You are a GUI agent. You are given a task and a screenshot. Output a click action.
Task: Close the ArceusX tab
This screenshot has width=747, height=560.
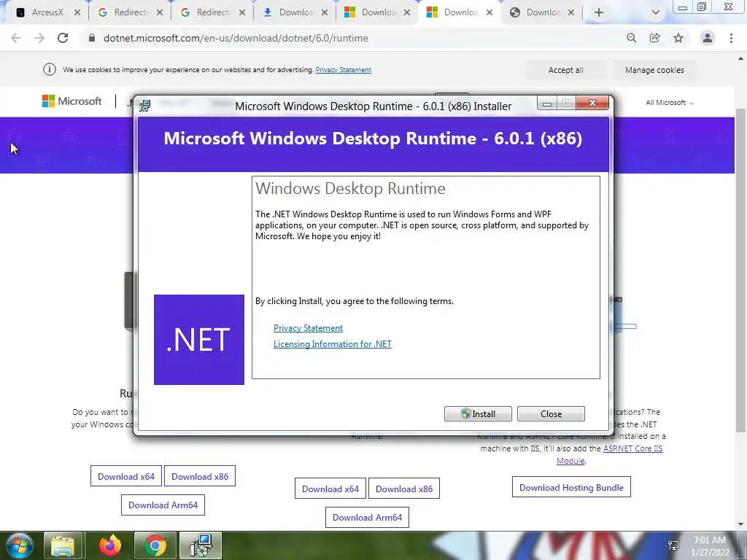[x=77, y=13]
